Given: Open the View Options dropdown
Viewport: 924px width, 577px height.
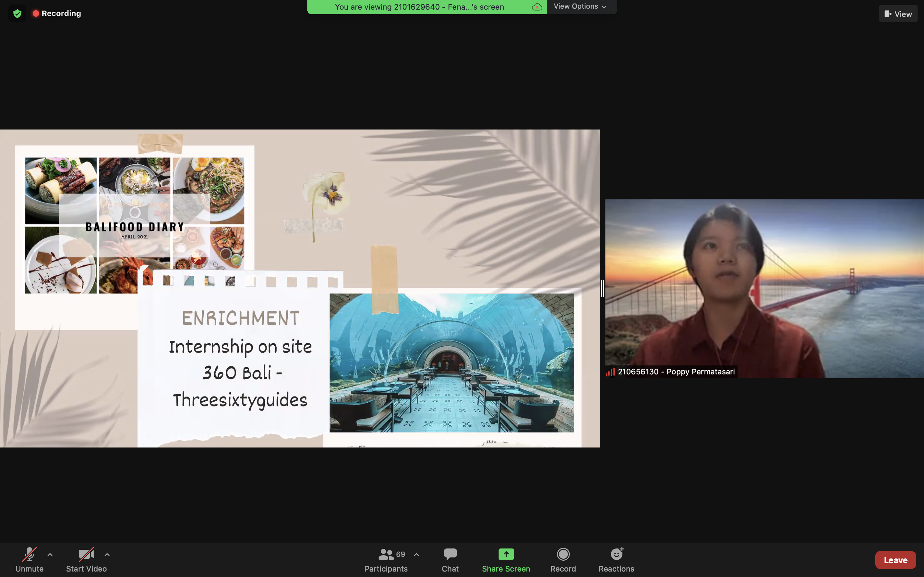Looking at the screenshot, I should 580,6.
